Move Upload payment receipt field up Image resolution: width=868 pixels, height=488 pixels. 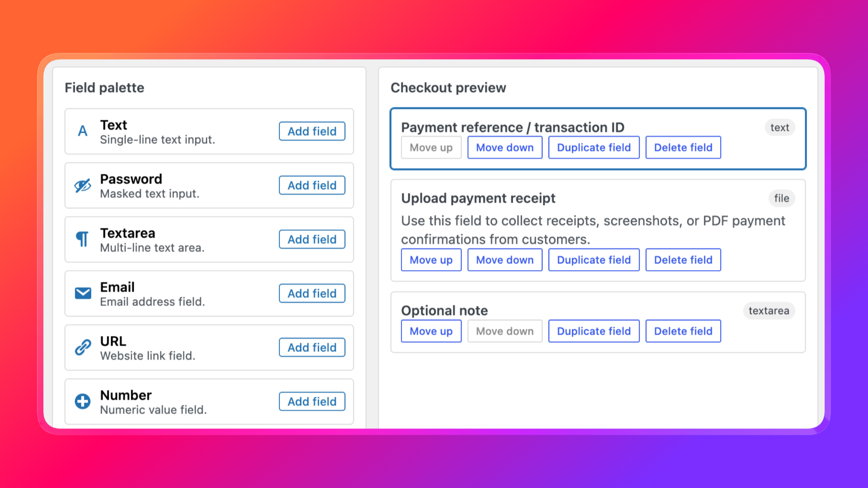pos(431,260)
